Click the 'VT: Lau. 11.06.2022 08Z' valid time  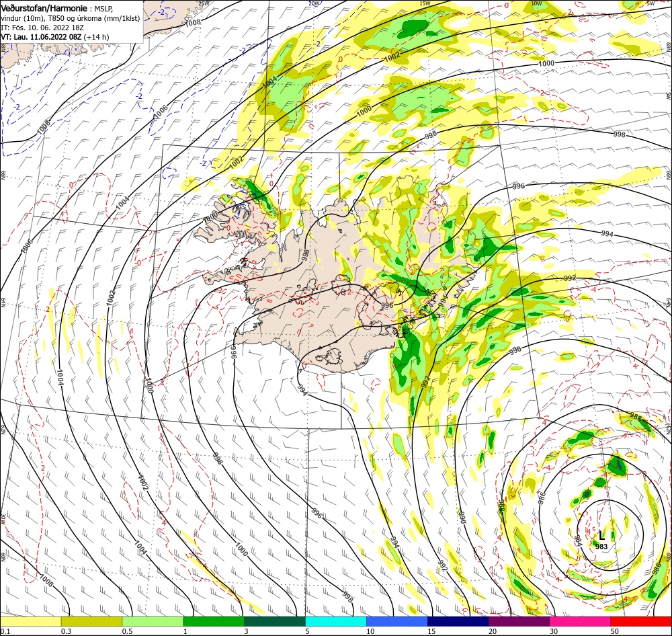[41, 37]
